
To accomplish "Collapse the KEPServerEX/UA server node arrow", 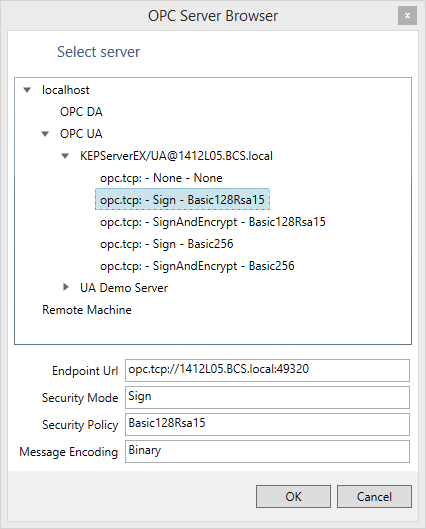I will pyautogui.click(x=65, y=156).
